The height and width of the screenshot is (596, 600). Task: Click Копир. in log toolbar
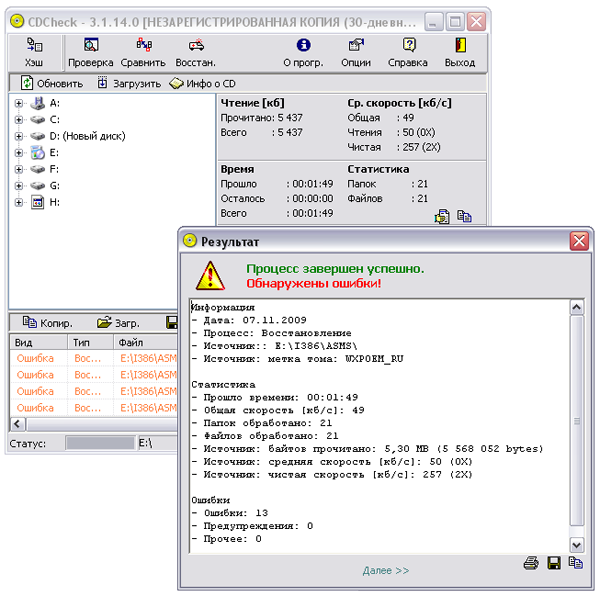(x=48, y=323)
